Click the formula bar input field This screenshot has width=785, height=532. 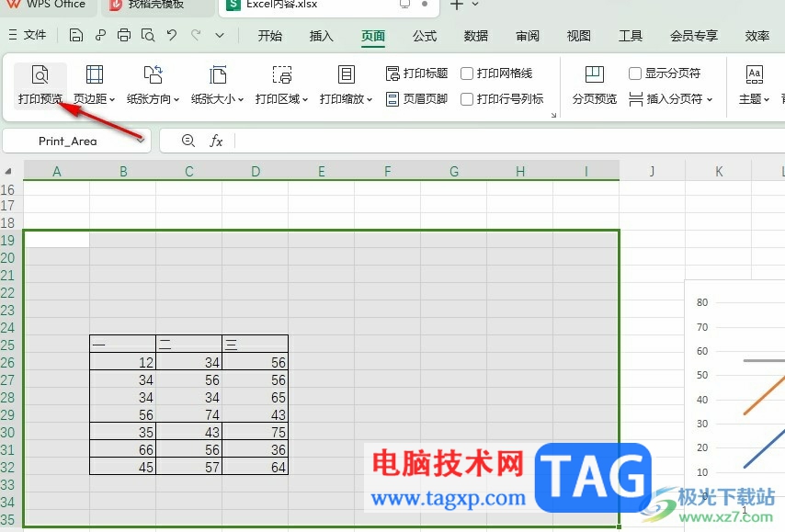[509, 141]
